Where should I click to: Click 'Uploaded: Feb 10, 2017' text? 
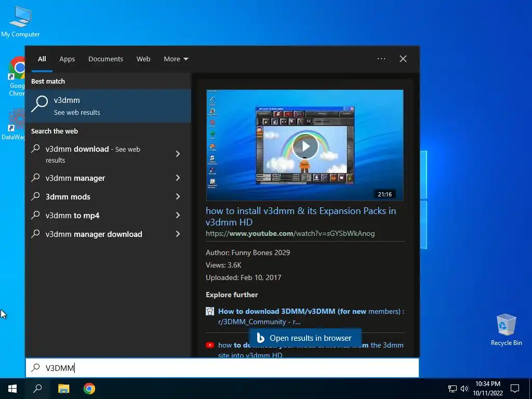pyautogui.click(x=243, y=277)
